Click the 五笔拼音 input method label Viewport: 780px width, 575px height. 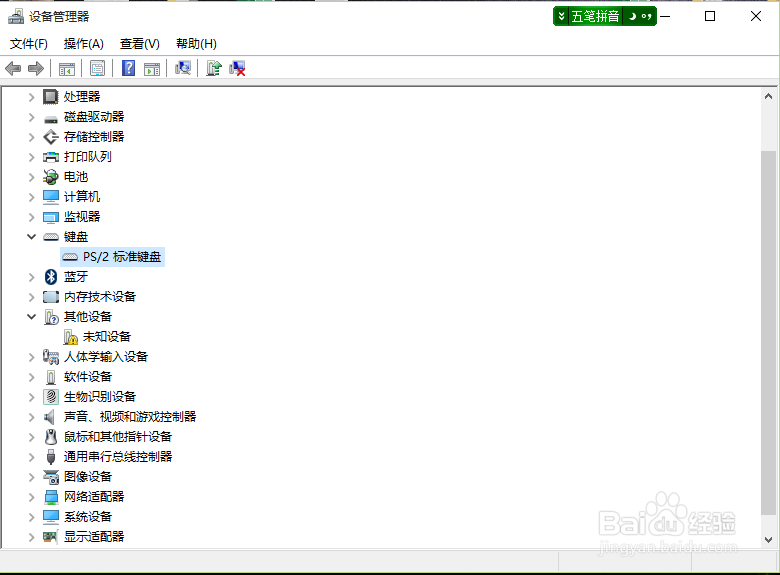point(595,16)
